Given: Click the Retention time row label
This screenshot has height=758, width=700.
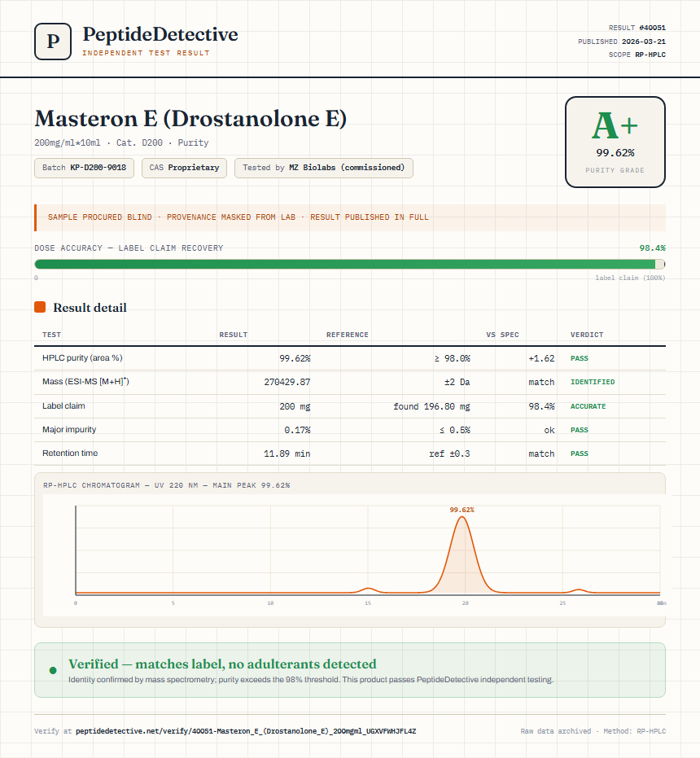Looking at the screenshot, I should (70, 453).
